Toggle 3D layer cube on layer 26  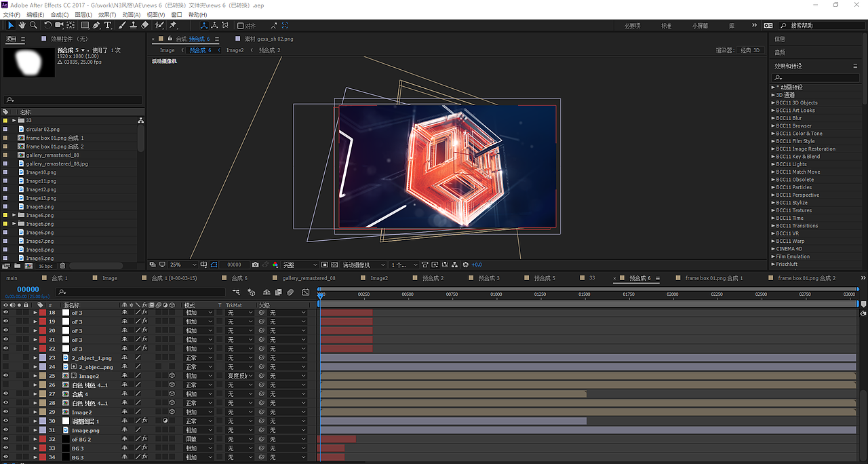pyautogui.click(x=172, y=385)
